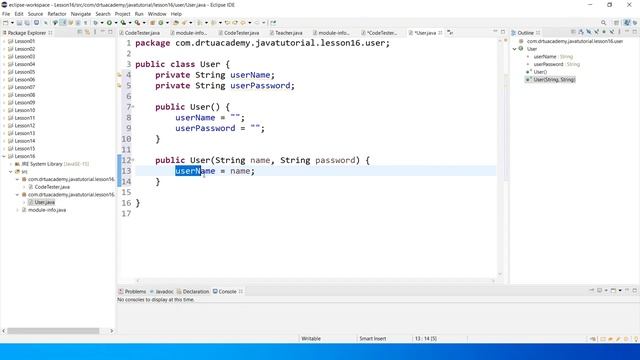Maximize the Package Explorer view
Screen dimensions: 640x360
(110, 32)
